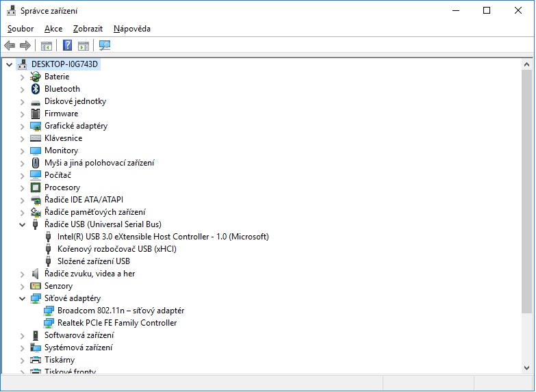536x392 pixels.
Task: Click the vertical scrollbar thumb
Action: point(527,191)
